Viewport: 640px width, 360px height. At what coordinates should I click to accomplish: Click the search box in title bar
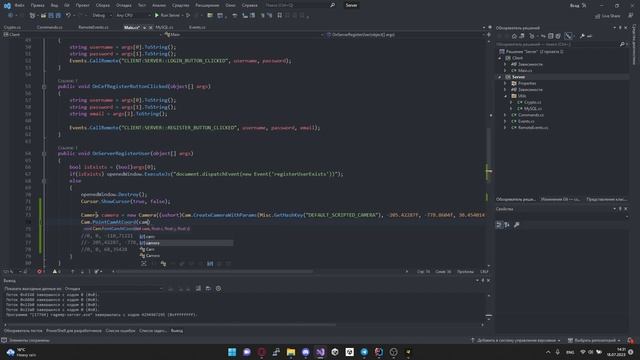300,5
